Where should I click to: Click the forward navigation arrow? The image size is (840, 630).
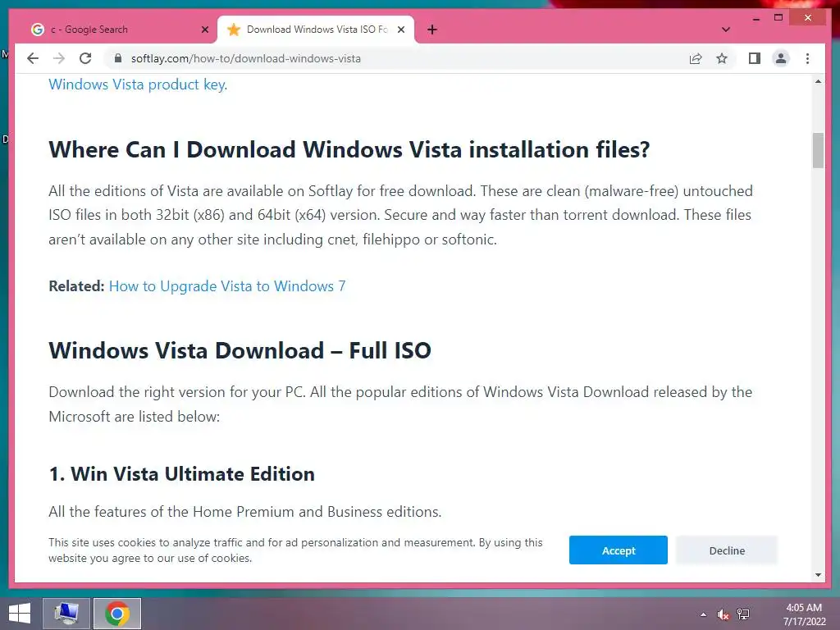59,58
